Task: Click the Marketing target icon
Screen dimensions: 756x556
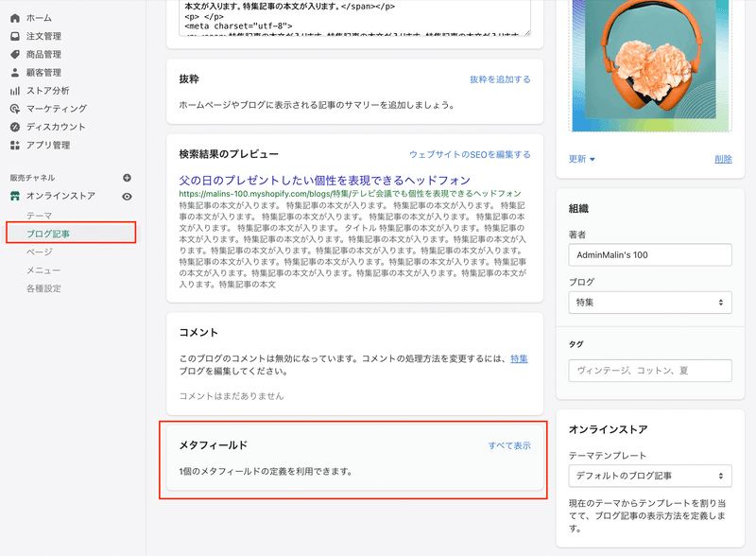Action: click(15, 109)
